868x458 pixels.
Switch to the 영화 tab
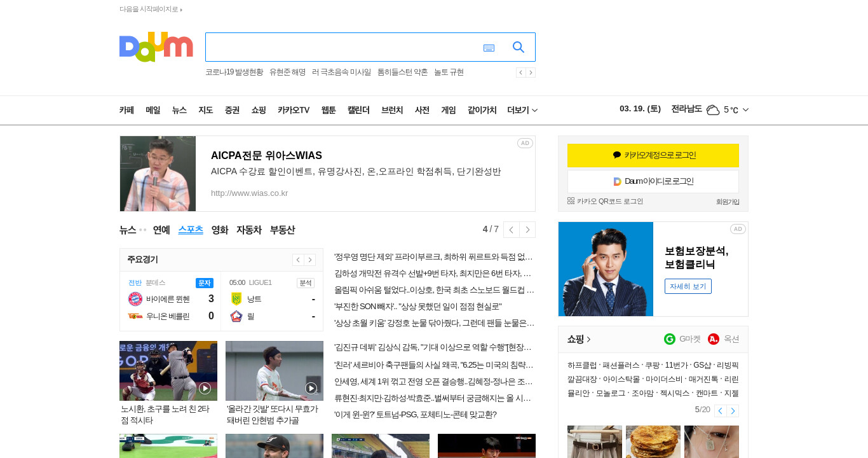pyautogui.click(x=220, y=230)
